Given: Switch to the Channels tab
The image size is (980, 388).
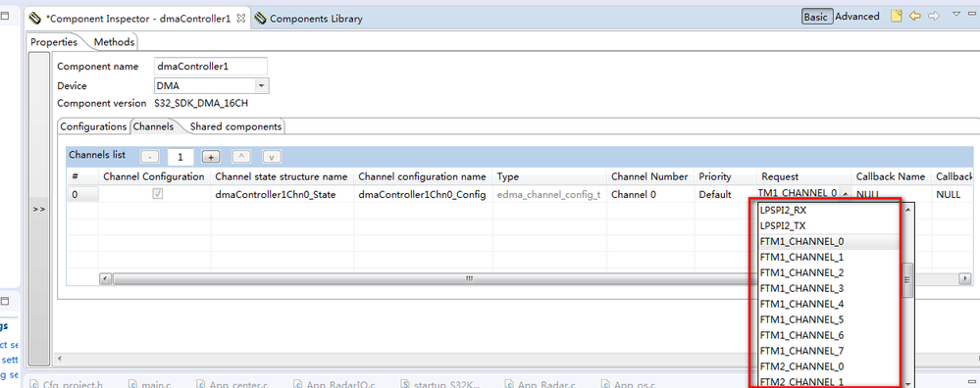Looking at the screenshot, I should (153, 126).
